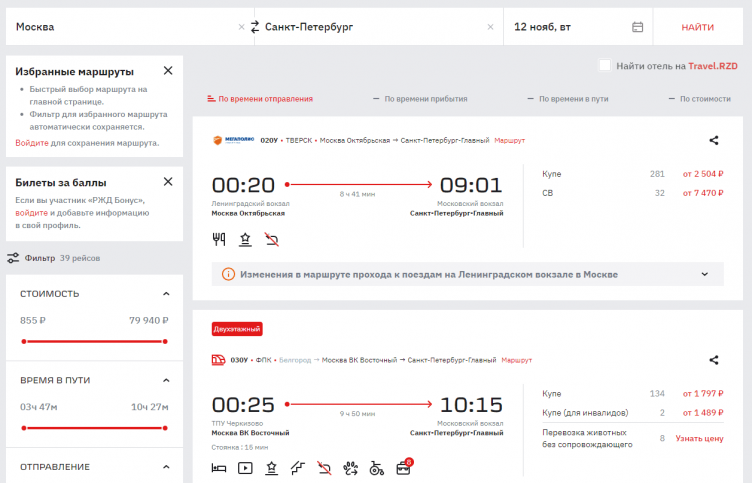
Task: Share train 030У listing
Action: [714, 360]
